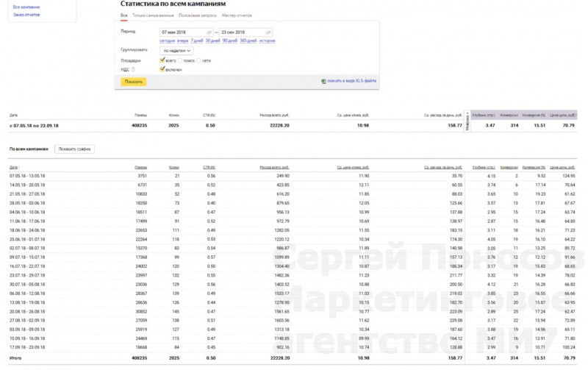
Task: Select the 28.05.18 - 03.06.18 row date
Action: [x=27, y=203]
